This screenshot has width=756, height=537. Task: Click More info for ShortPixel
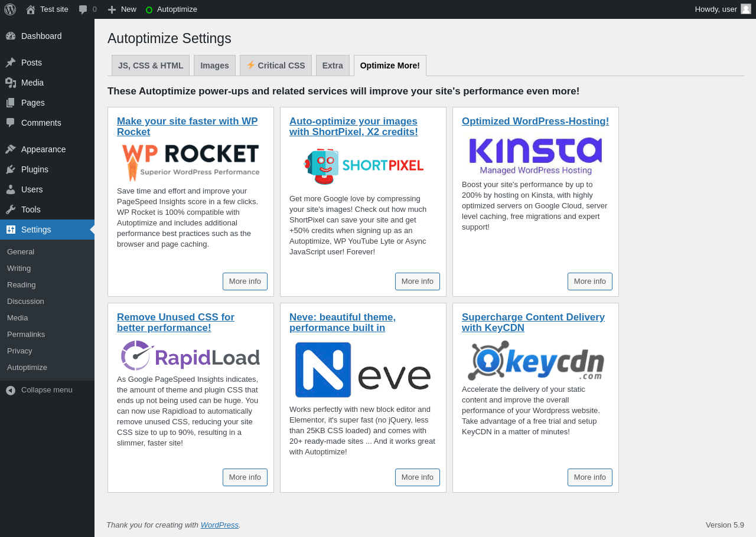tap(418, 281)
